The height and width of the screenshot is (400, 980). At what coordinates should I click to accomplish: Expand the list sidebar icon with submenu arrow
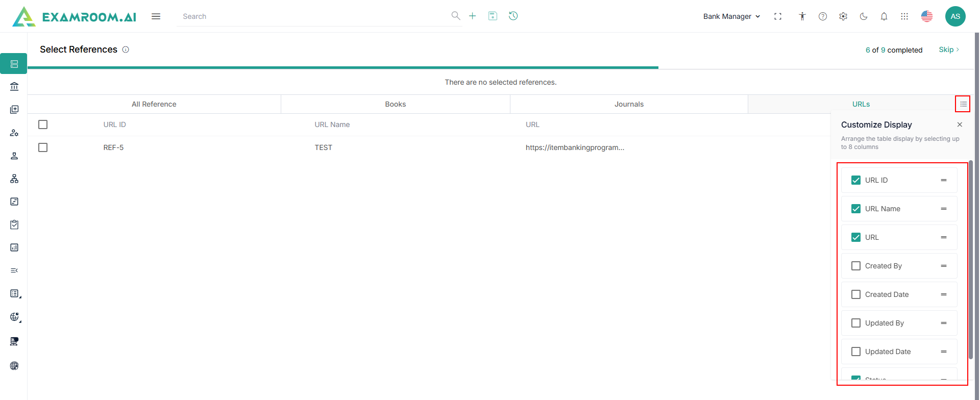point(15,294)
